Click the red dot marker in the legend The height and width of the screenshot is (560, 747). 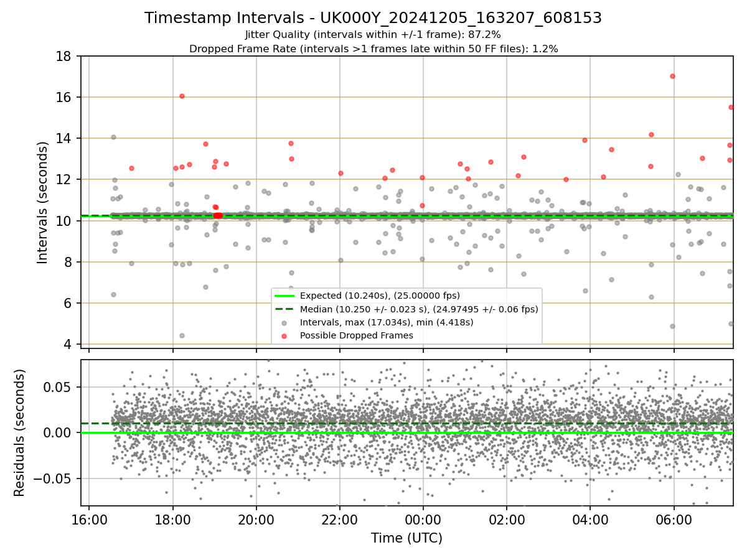tap(284, 335)
